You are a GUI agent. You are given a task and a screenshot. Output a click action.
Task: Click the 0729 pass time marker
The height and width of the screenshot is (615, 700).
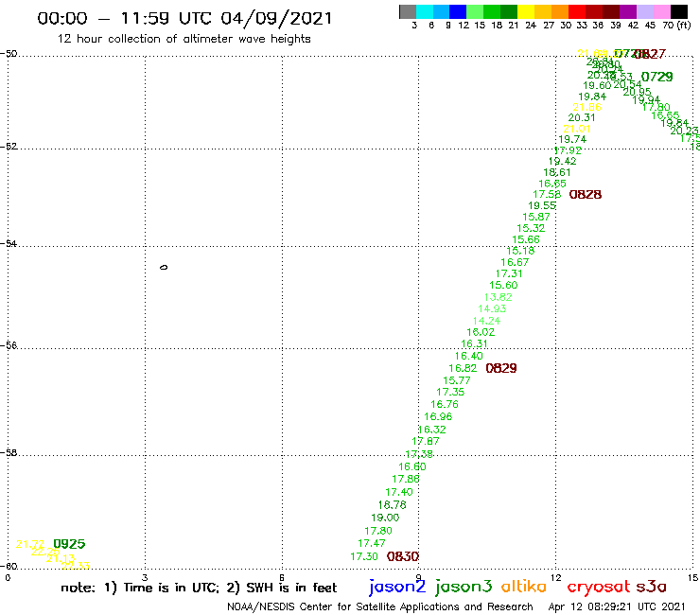point(656,77)
